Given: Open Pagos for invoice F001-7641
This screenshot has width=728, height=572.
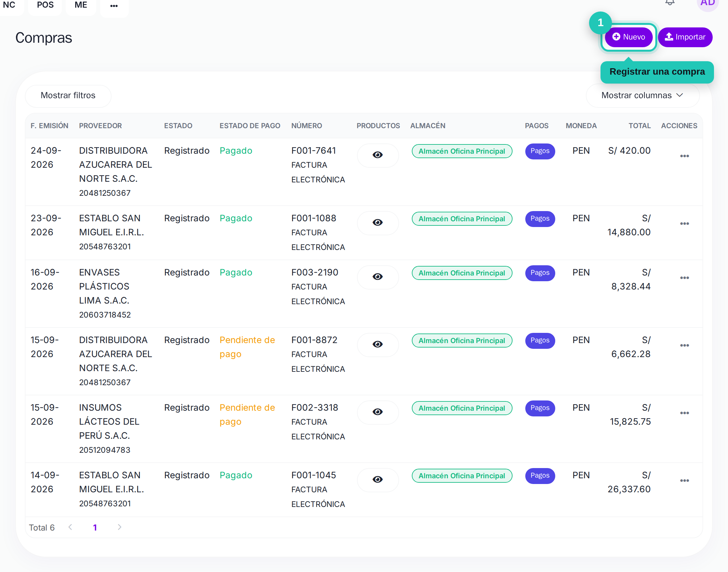Looking at the screenshot, I should 540,151.
